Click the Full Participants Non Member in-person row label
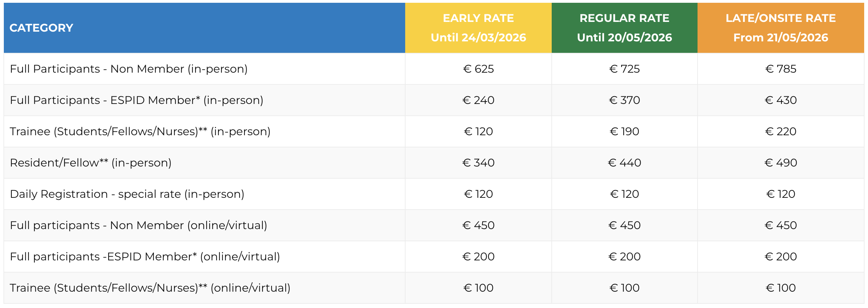 coord(129,69)
